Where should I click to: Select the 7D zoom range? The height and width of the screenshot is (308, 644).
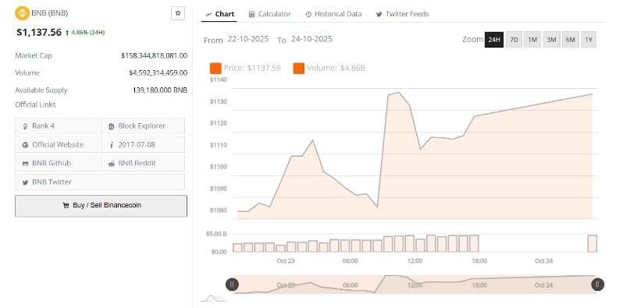coord(514,40)
